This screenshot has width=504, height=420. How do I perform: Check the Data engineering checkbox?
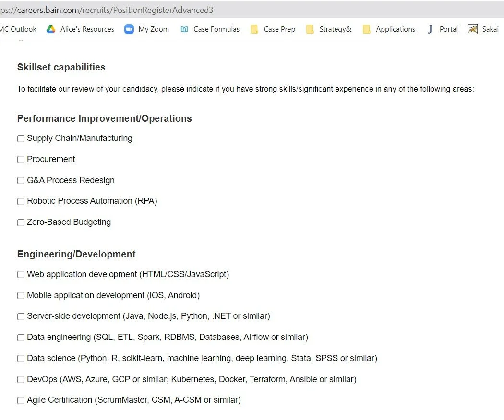[21, 338]
